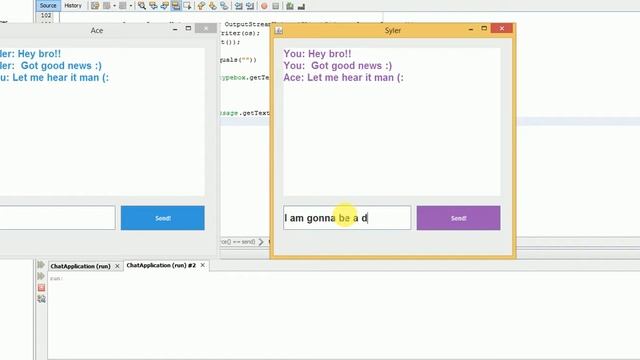Image resolution: width=640 pixels, height=360 pixels.
Task: Close the Ace chat window
Action: tap(206, 29)
